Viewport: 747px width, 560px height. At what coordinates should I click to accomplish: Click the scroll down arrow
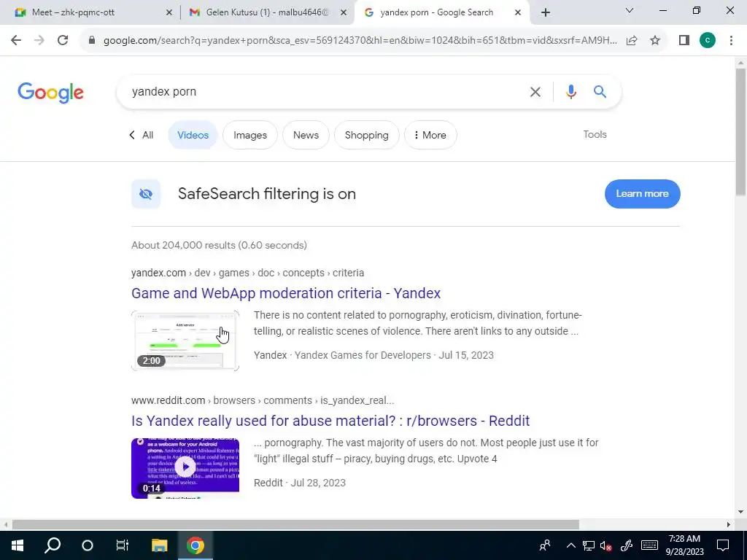[740, 513]
